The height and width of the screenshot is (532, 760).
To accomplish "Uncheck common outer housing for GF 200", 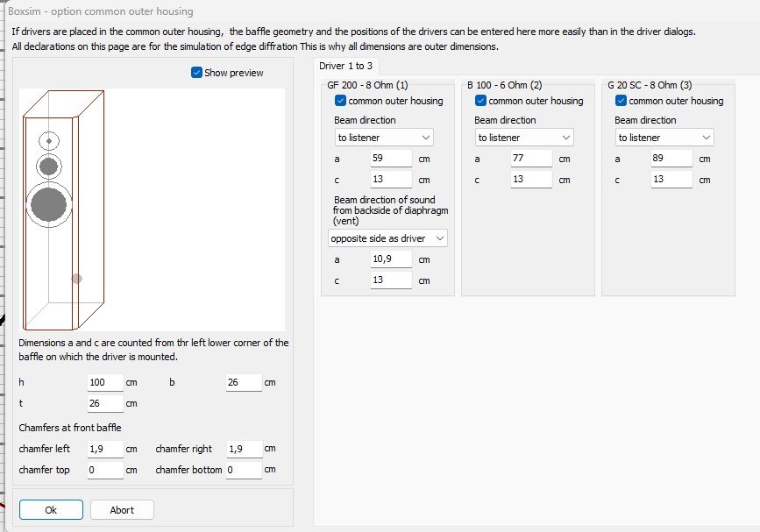I will point(340,101).
